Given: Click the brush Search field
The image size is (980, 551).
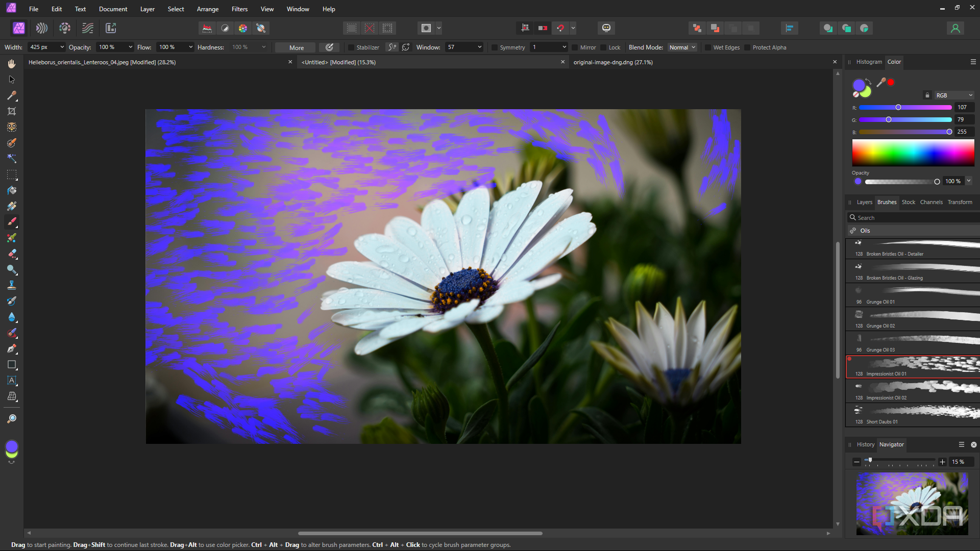Looking at the screenshot, I should 913,218.
